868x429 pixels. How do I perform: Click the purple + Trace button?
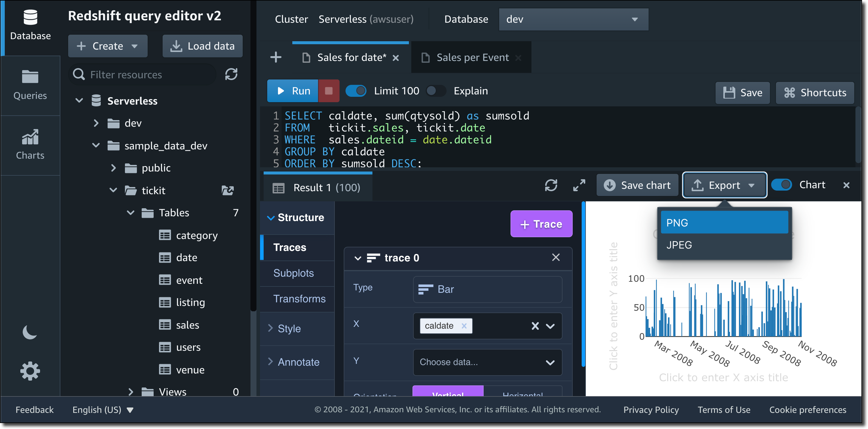pos(541,224)
